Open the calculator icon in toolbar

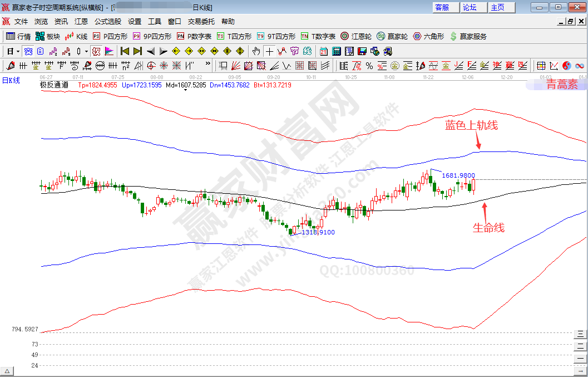tap(336, 51)
